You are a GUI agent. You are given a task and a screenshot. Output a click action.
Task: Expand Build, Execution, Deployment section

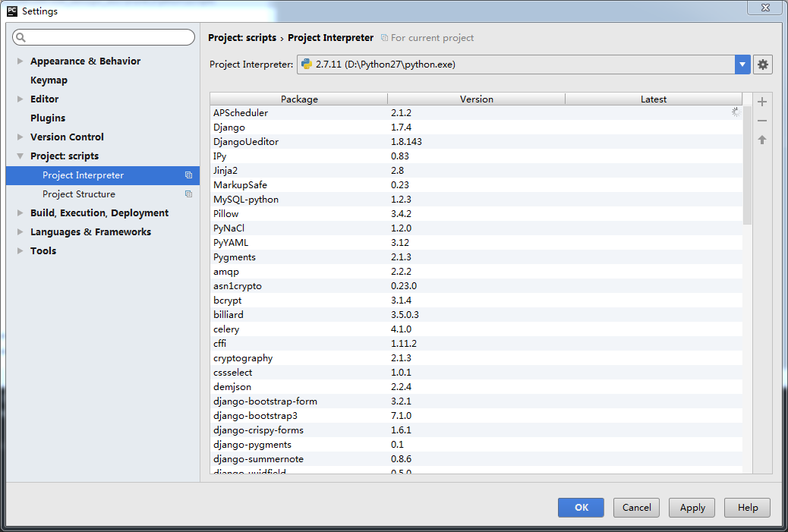click(20, 213)
